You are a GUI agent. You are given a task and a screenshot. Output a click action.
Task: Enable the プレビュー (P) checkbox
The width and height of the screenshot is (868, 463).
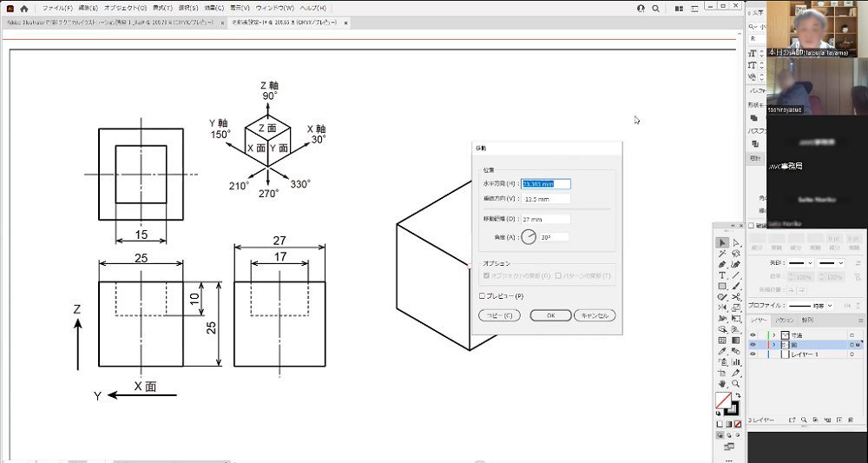[x=482, y=295]
